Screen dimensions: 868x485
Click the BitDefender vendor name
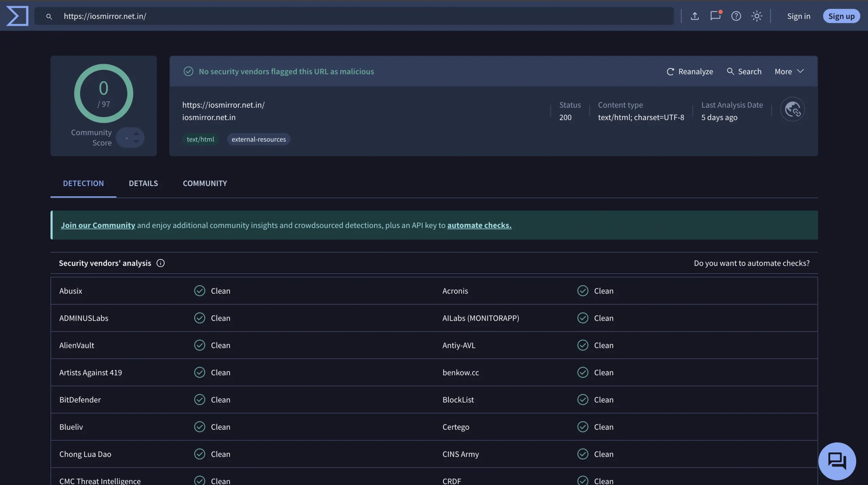point(80,399)
